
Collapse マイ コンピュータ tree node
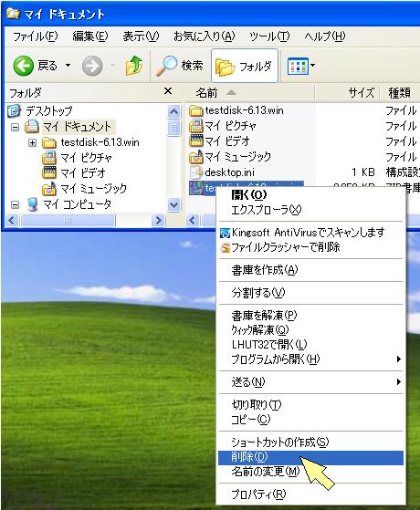[x=15, y=204]
